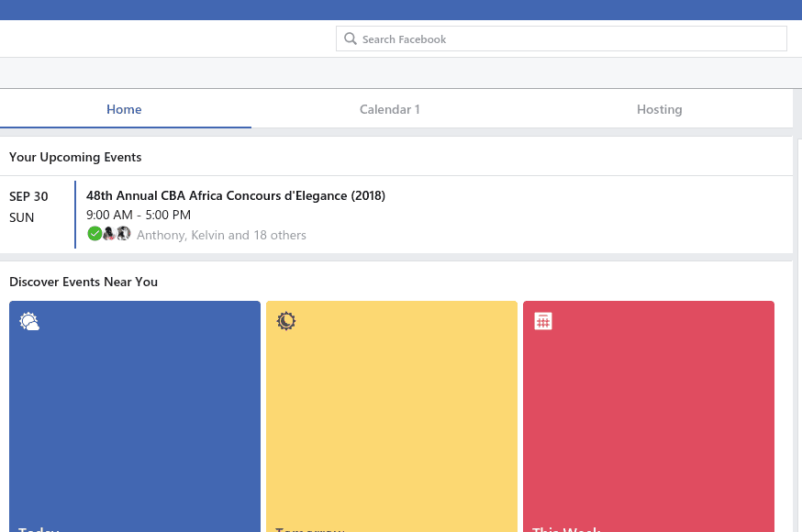Image resolution: width=802 pixels, height=532 pixels.
Task: Open the 48th Annual CBA Africa Concours event
Action: 236,195
